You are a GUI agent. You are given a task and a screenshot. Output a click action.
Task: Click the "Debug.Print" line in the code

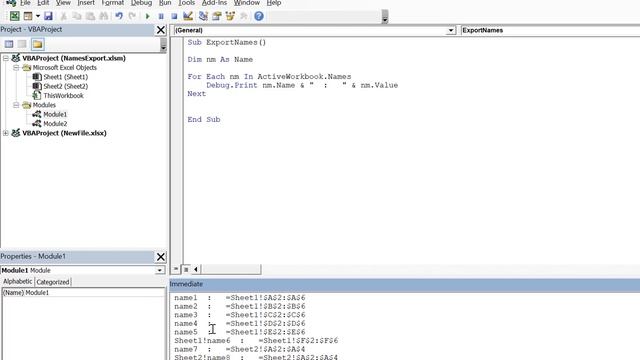coord(302,85)
